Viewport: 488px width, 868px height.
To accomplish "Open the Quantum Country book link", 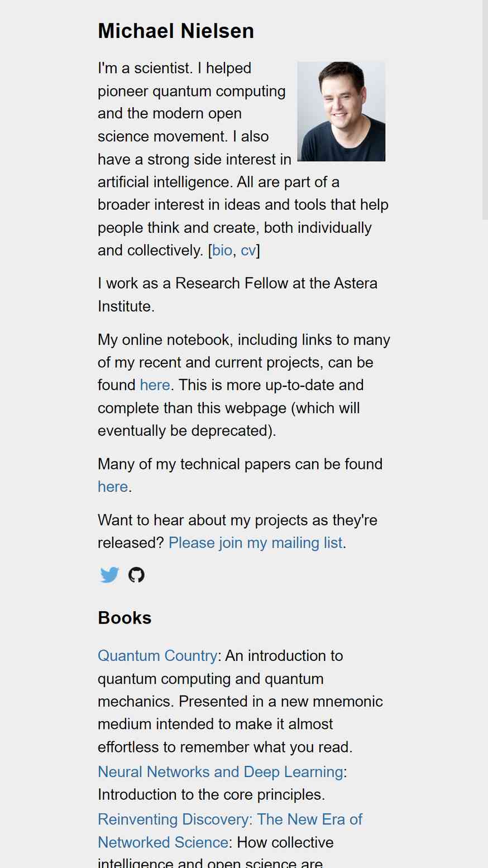I will [157, 655].
